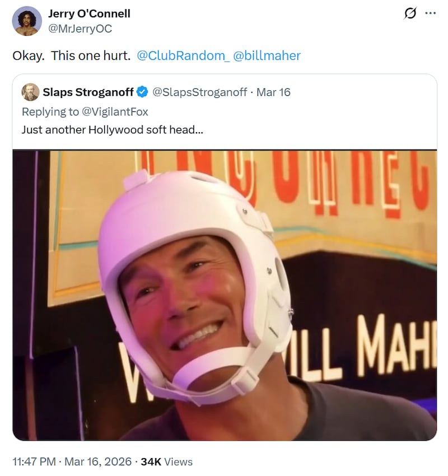The image size is (448, 476).
Task: Click Slaps Stroganoff's small avatar
Action: coord(30,92)
